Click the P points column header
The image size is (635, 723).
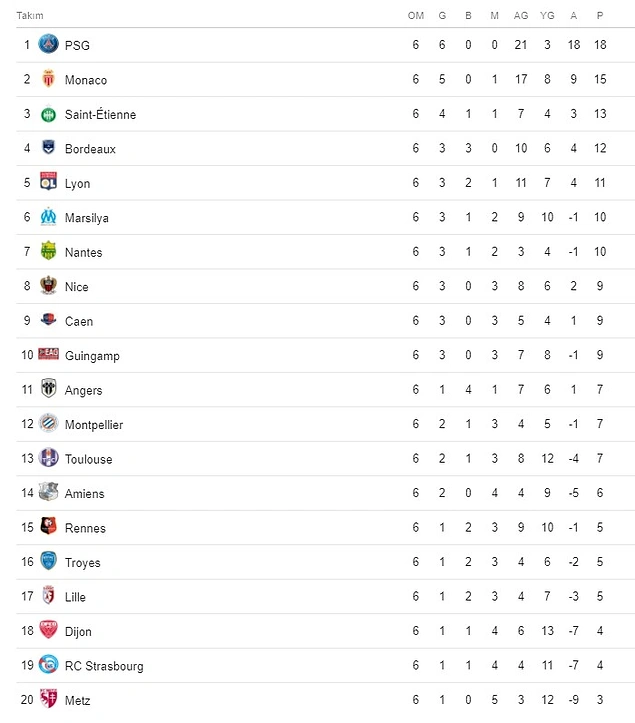click(x=600, y=16)
